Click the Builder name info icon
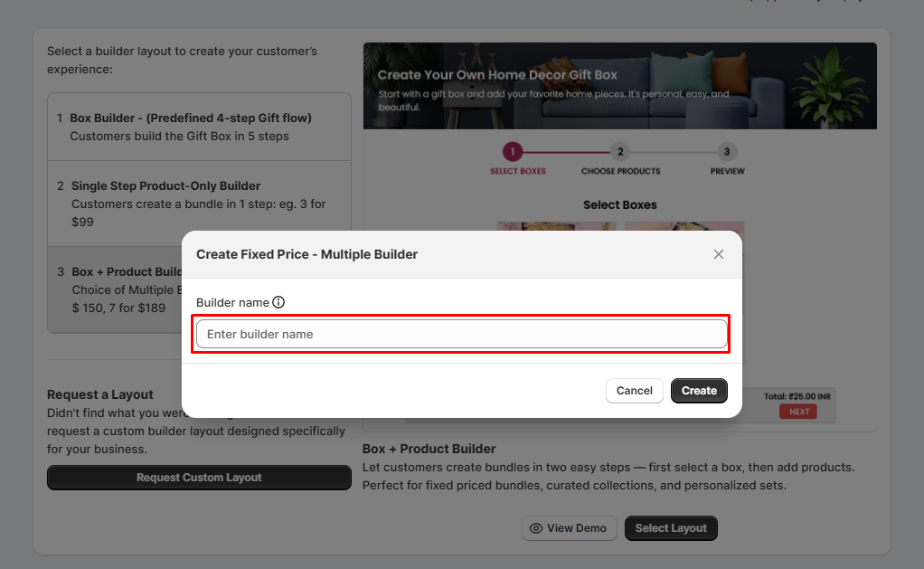 pos(278,302)
